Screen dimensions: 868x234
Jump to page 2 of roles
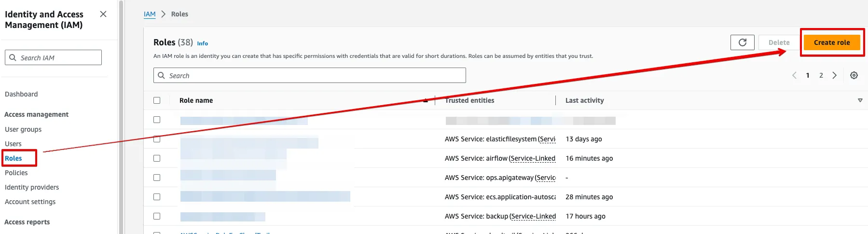821,75
